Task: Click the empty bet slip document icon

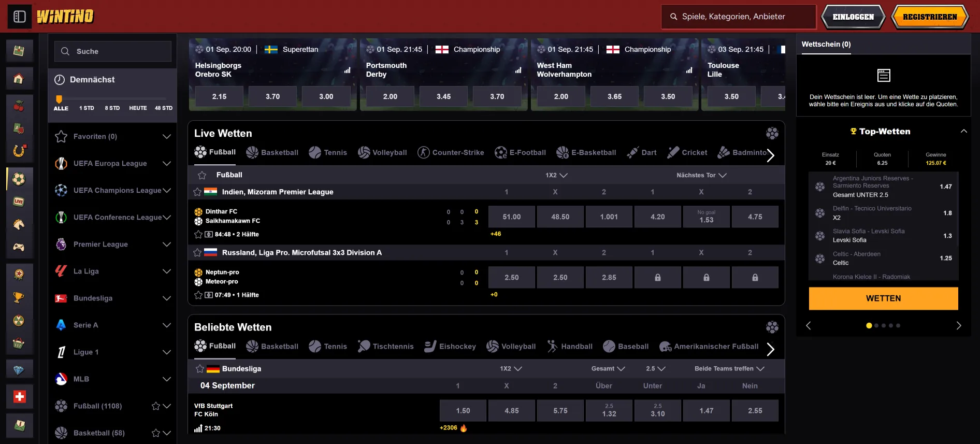Action: coord(884,76)
